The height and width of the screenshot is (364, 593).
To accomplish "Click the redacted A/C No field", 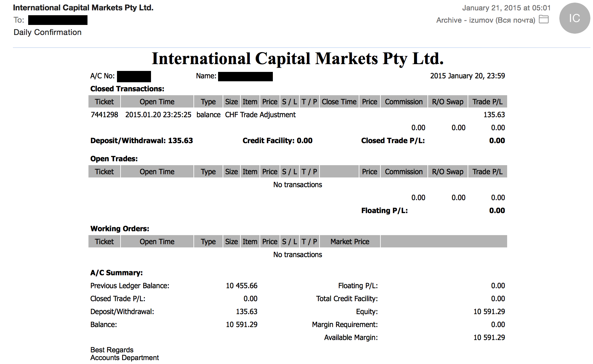I will (x=134, y=76).
